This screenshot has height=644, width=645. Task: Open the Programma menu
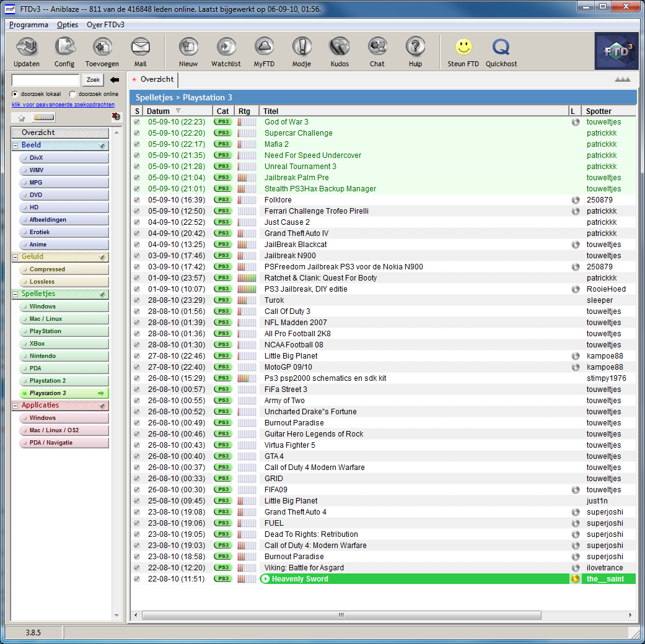pos(29,25)
